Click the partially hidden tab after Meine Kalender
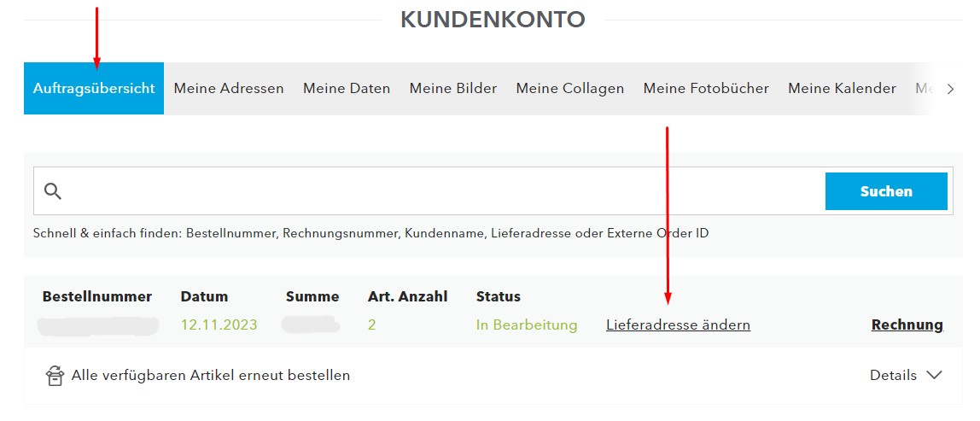 pos(925,88)
